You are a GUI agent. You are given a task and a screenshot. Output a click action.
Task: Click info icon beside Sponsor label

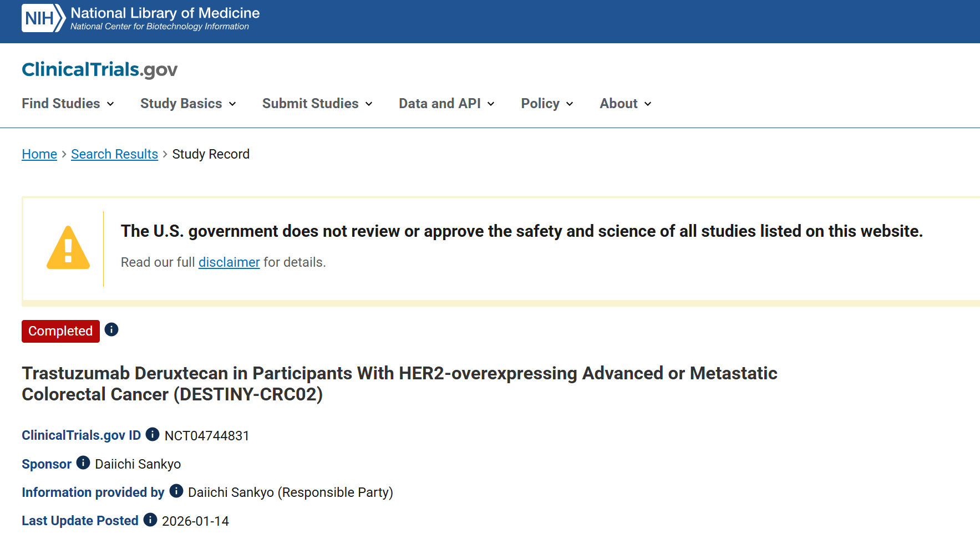pyautogui.click(x=83, y=463)
